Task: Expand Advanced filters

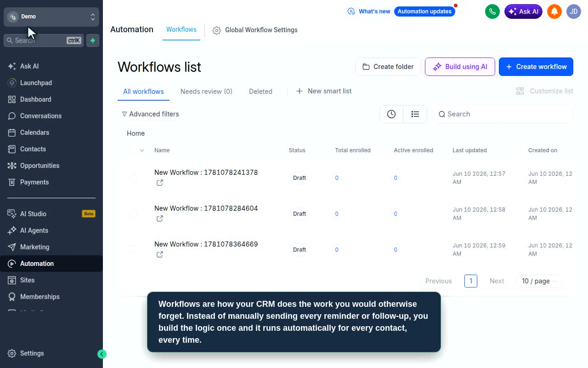Action: [x=150, y=114]
